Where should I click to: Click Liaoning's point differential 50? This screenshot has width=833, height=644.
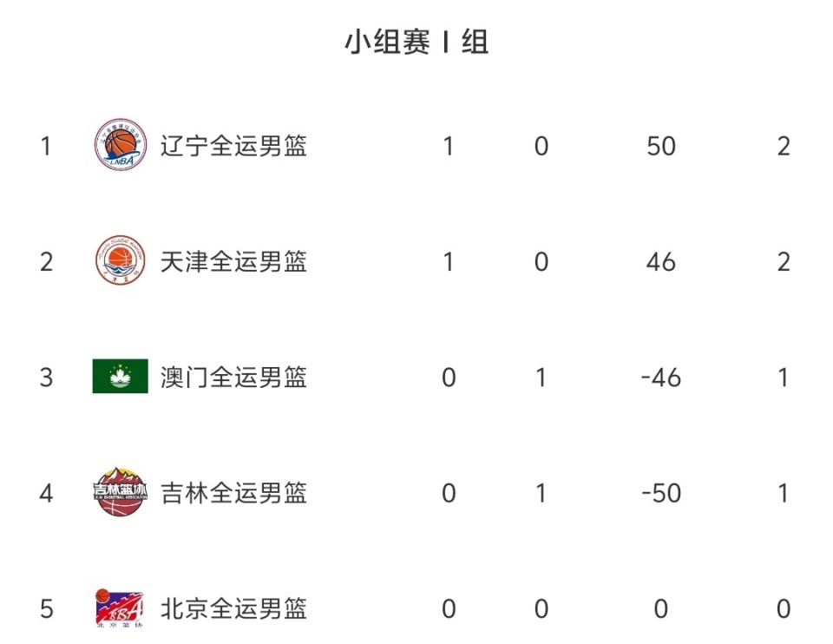click(661, 146)
